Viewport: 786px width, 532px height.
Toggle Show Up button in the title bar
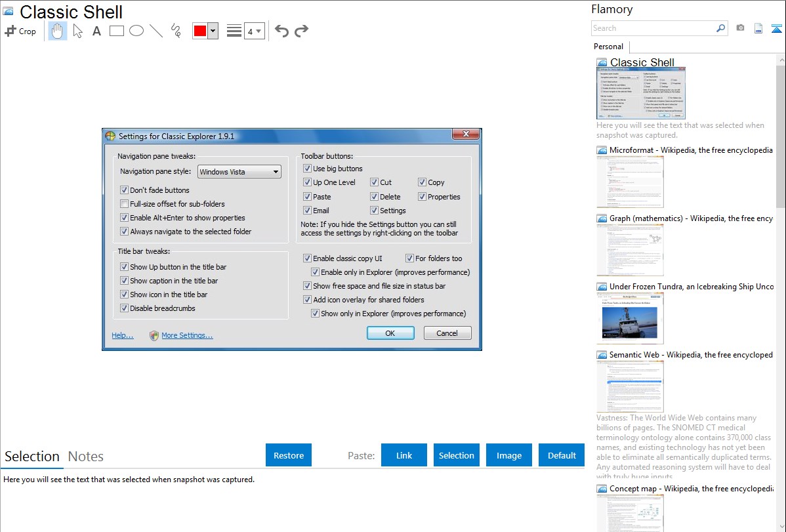pyautogui.click(x=124, y=267)
